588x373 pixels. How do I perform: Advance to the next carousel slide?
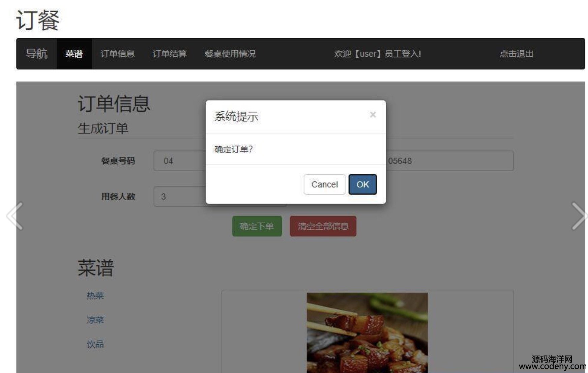(579, 216)
